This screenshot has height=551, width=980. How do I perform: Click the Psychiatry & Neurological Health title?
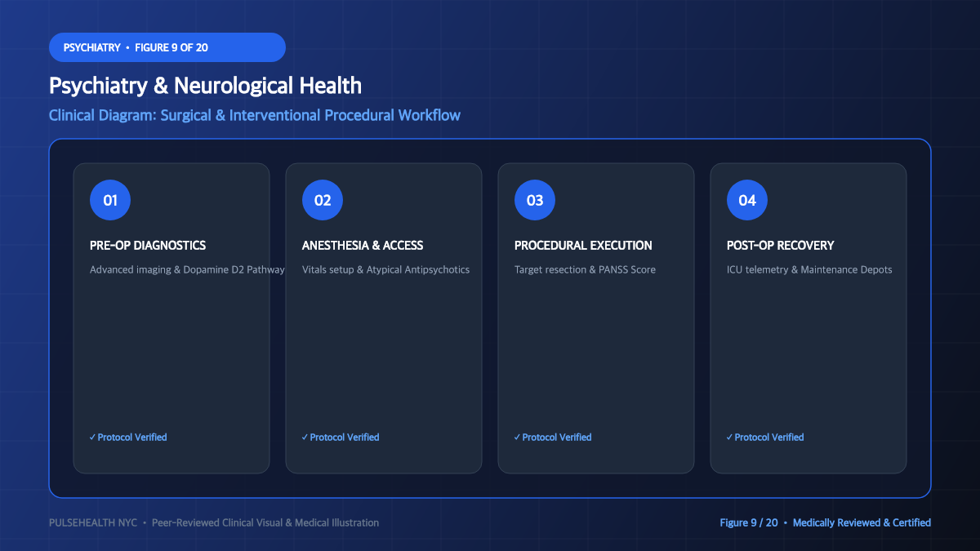click(205, 86)
